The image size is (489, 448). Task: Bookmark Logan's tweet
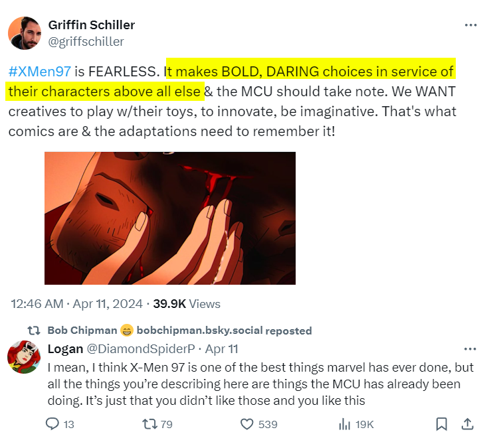click(x=441, y=424)
